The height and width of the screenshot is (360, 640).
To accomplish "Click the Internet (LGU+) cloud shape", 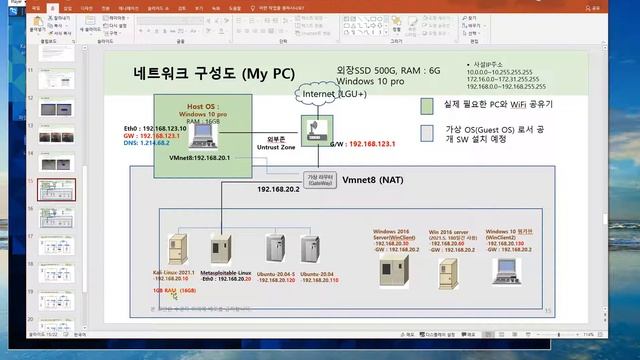I will pyautogui.click(x=318, y=94).
